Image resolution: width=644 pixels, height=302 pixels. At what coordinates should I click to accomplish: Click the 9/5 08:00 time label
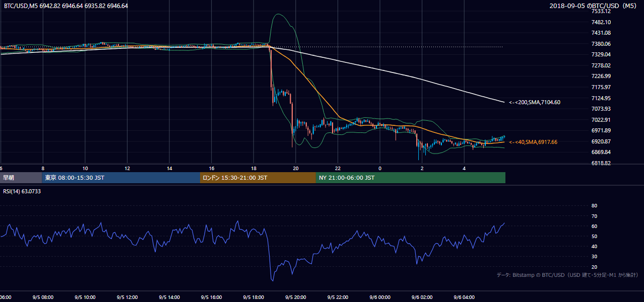coord(43,297)
